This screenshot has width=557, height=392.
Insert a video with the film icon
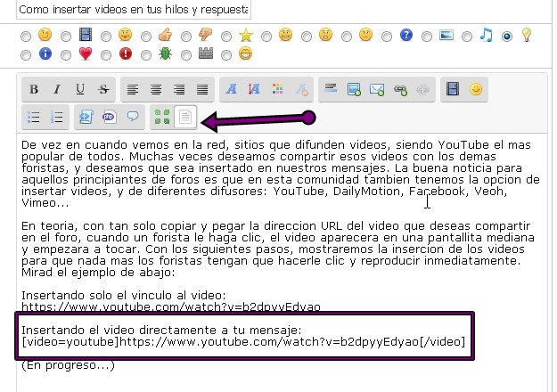pos(454,89)
